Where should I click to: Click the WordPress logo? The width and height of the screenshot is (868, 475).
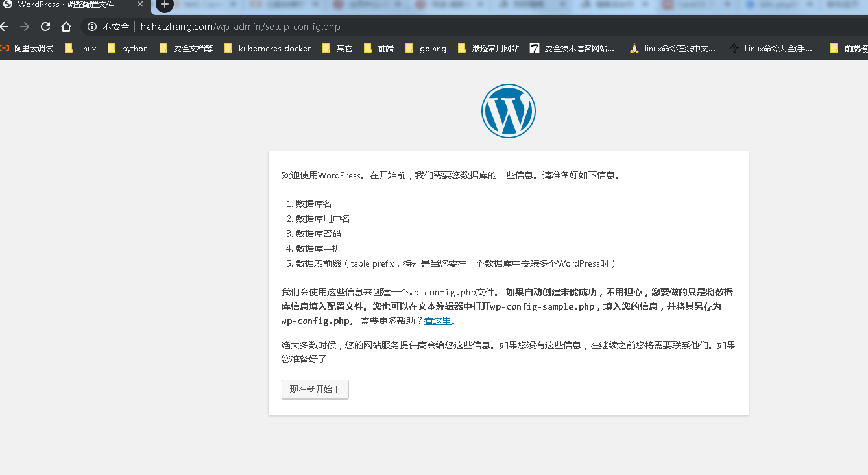509,111
